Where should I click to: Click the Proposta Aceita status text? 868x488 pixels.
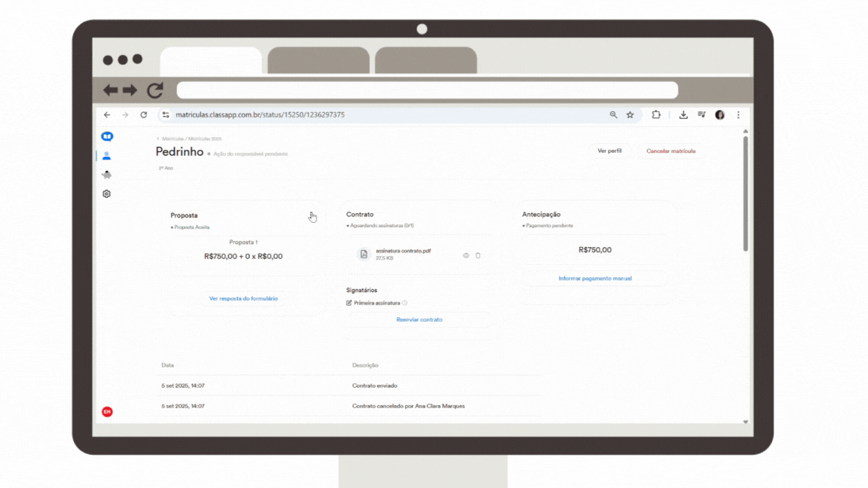tap(191, 227)
